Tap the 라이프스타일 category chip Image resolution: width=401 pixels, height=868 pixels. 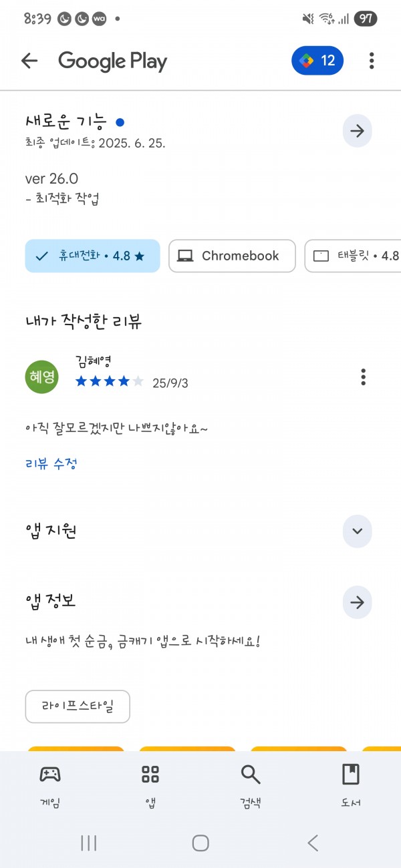[78, 706]
